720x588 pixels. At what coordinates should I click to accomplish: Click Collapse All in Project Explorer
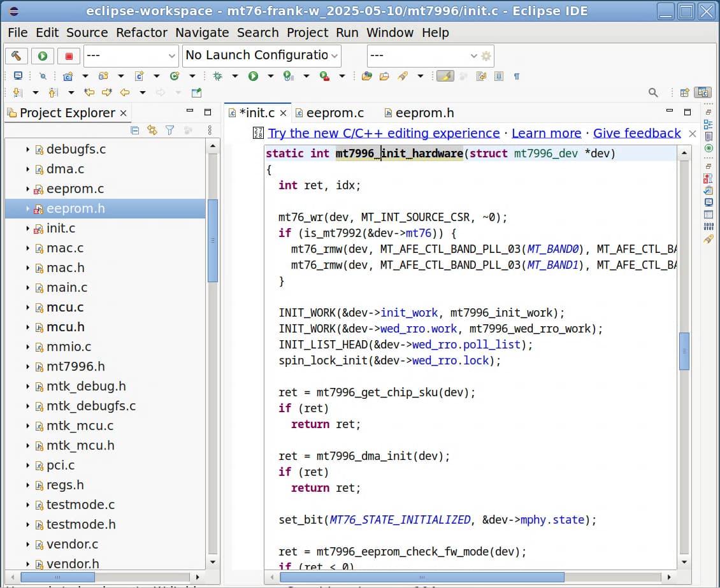click(135, 131)
